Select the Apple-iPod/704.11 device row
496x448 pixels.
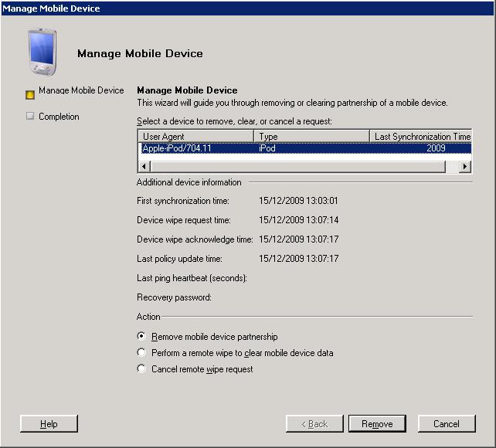tap(196, 148)
